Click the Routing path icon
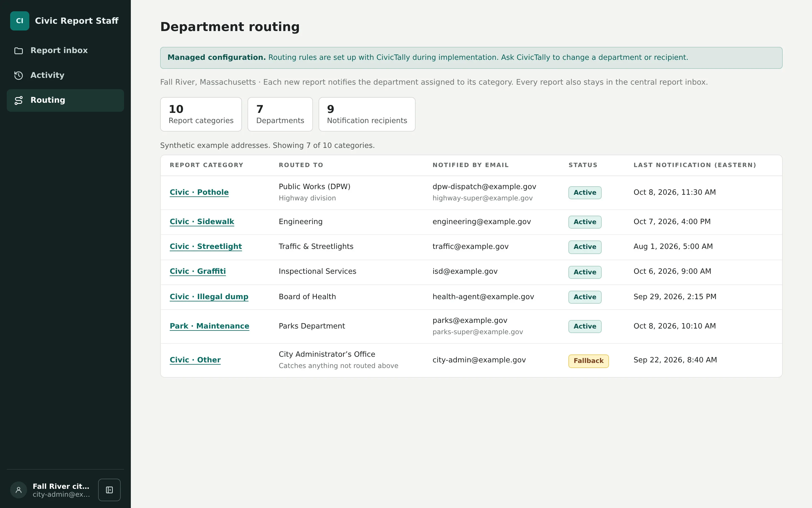 click(19, 100)
